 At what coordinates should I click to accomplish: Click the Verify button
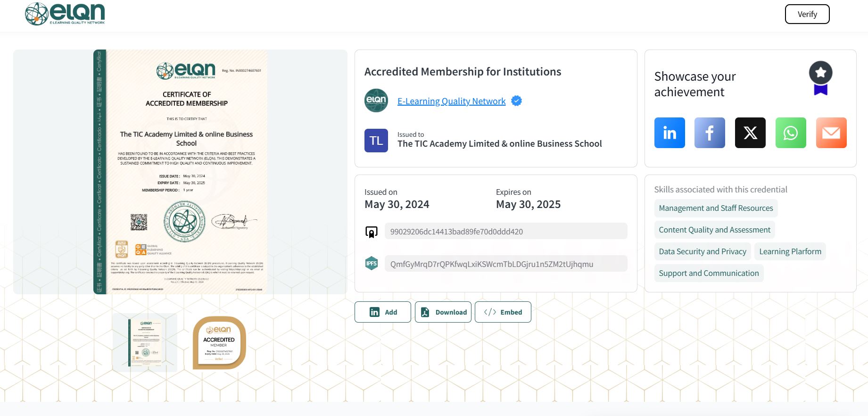(x=807, y=14)
